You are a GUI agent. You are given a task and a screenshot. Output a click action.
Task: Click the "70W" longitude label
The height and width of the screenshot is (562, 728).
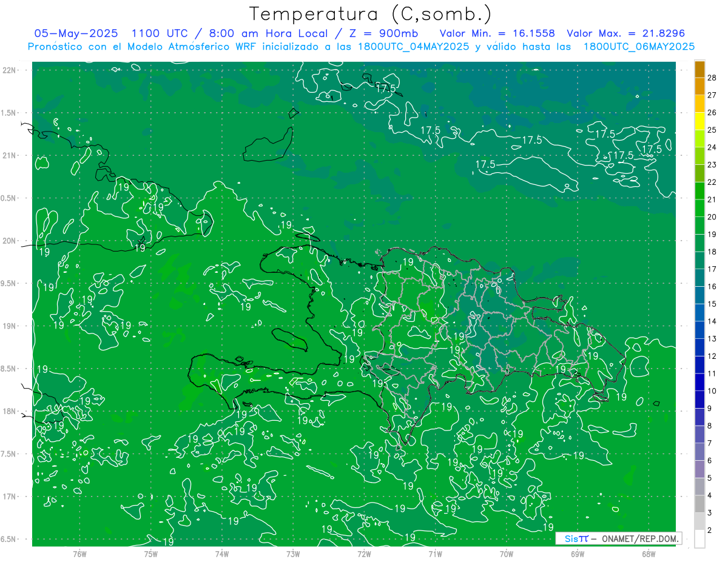(507, 554)
